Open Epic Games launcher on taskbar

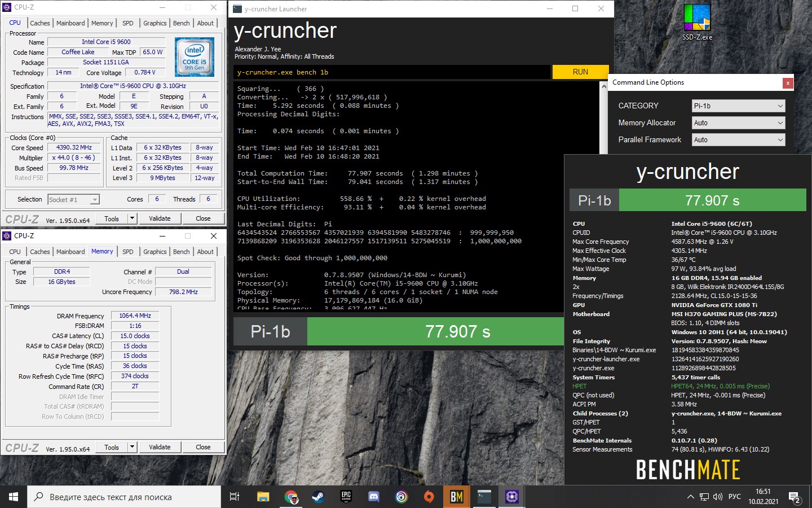click(346, 497)
